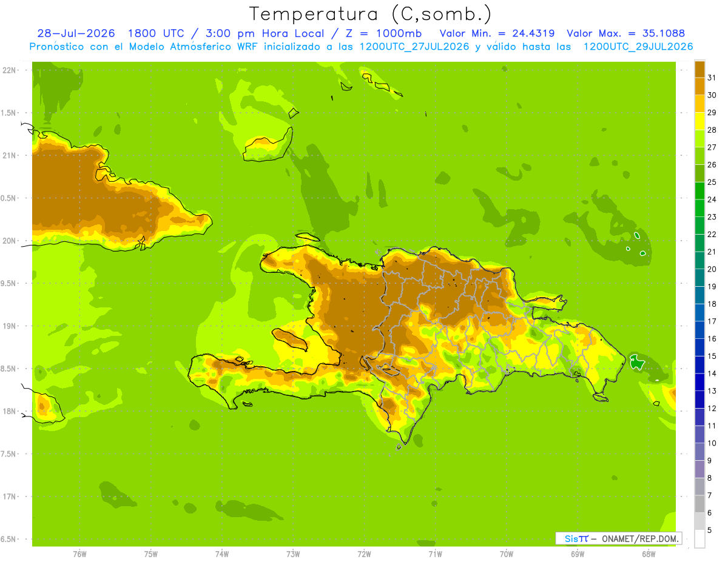Viewport: 728px width, 562px height.
Task: Click the '30' label on the color scale
Action: click(x=712, y=95)
